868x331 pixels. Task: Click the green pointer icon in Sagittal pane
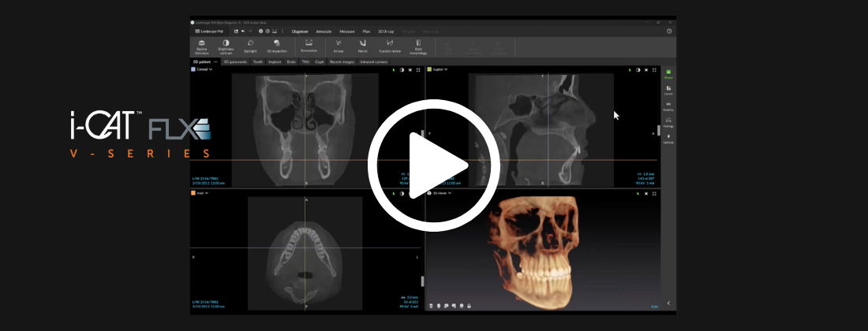630,69
